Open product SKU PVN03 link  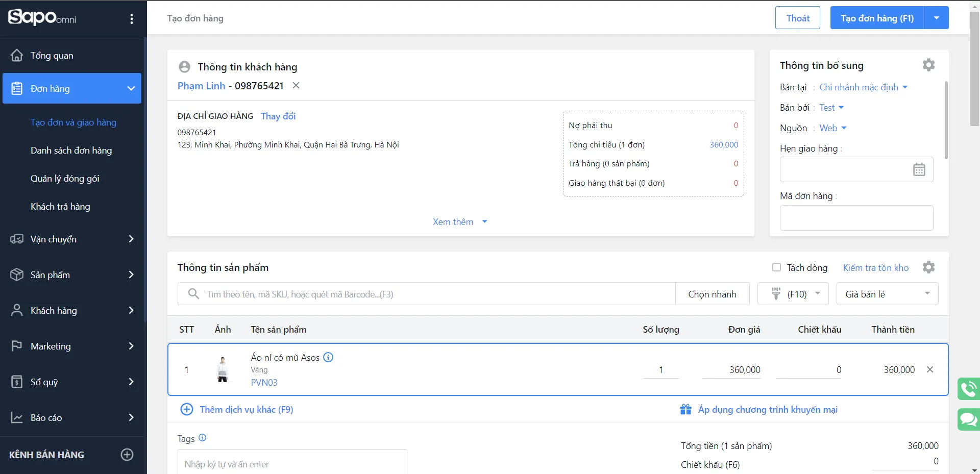click(x=264, y=383)
